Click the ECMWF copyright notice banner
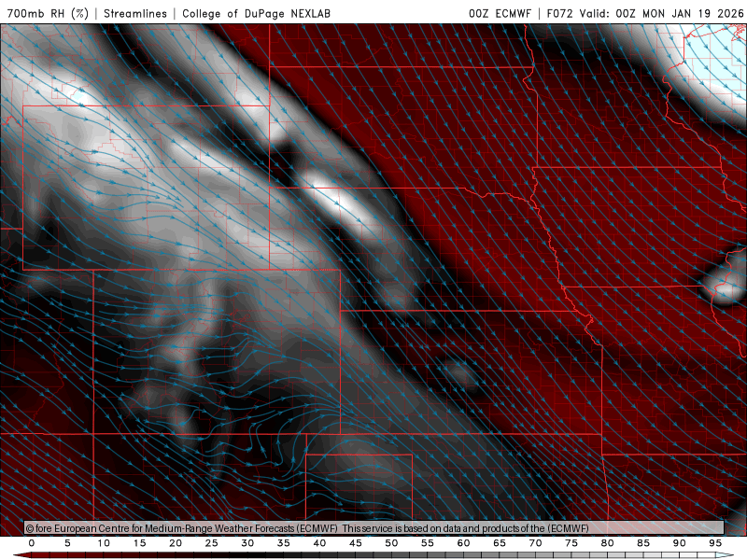Screen dimensions: 747x560 [x=374, y=528]
